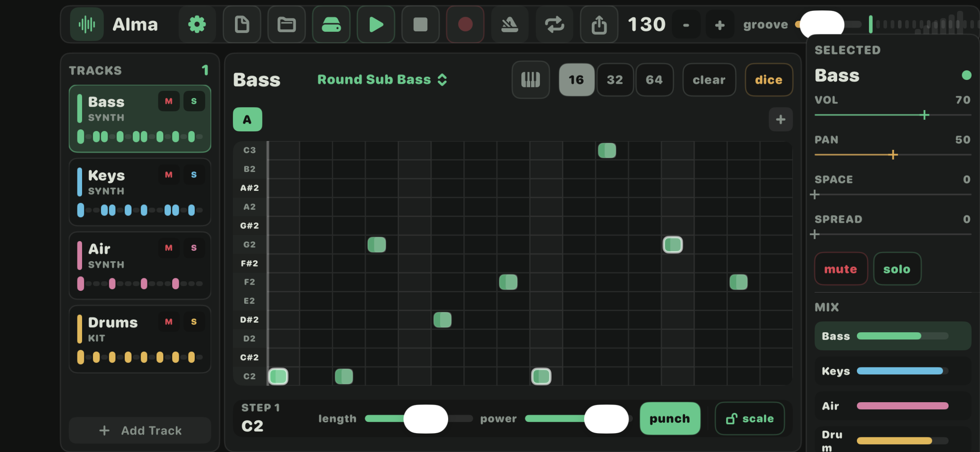Solo the Drums track with S

[x=193, y=322]
